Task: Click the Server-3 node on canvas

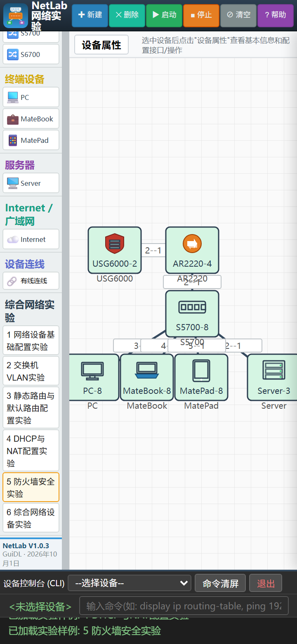Action: (272, 377)
